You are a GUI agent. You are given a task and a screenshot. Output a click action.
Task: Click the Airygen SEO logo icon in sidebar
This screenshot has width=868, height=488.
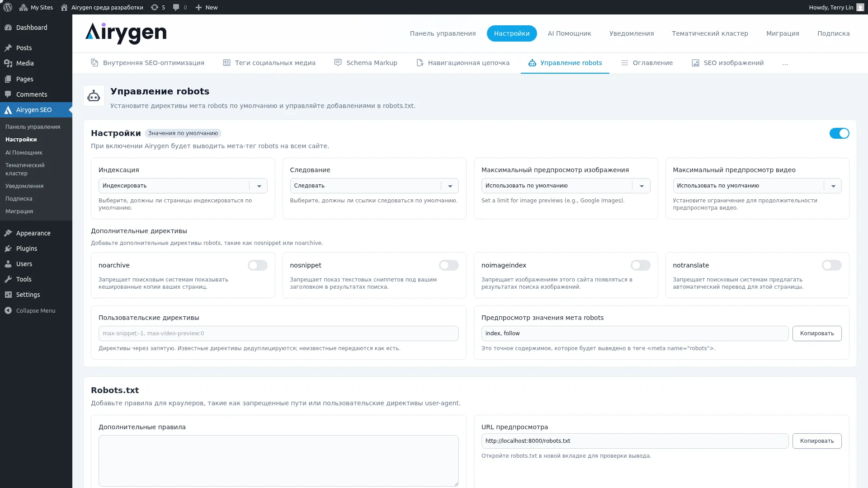click(x=8, y=110)
